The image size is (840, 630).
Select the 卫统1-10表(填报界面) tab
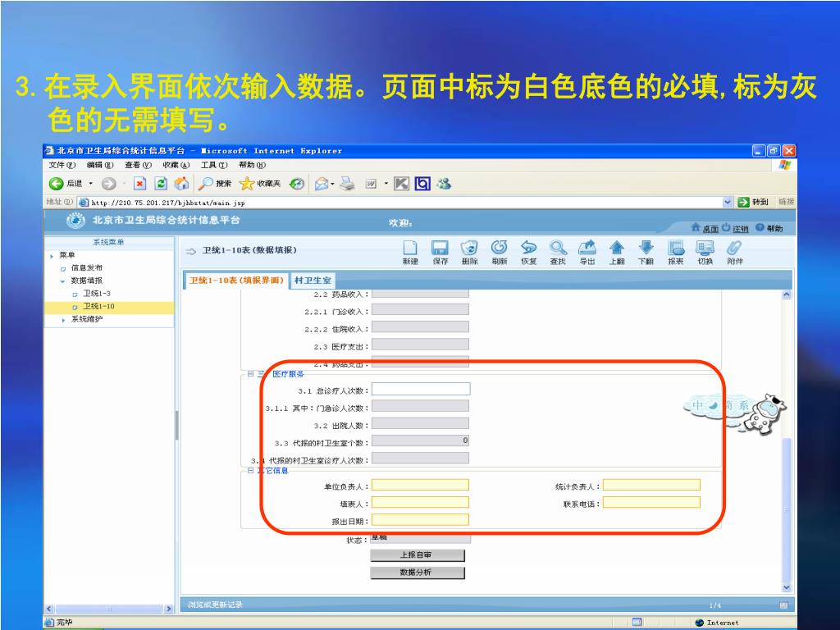click(236, 281)
